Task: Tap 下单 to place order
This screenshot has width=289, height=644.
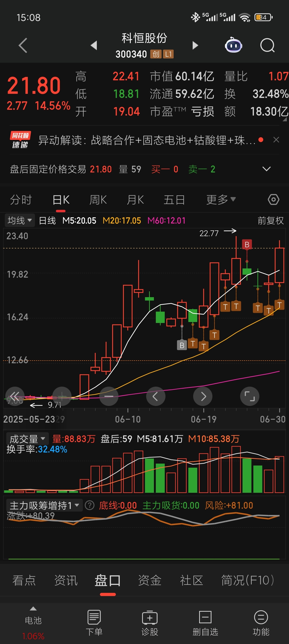Action: 94,623
